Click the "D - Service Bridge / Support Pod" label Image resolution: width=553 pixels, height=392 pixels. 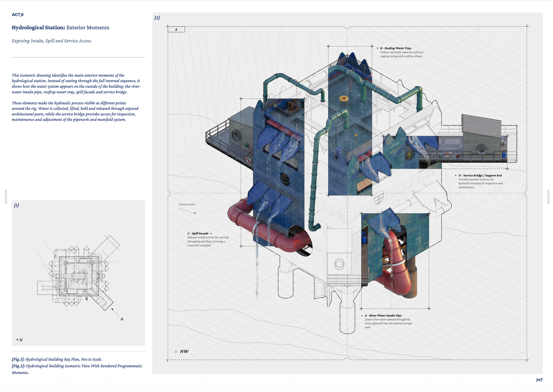[x=480, y=175]
